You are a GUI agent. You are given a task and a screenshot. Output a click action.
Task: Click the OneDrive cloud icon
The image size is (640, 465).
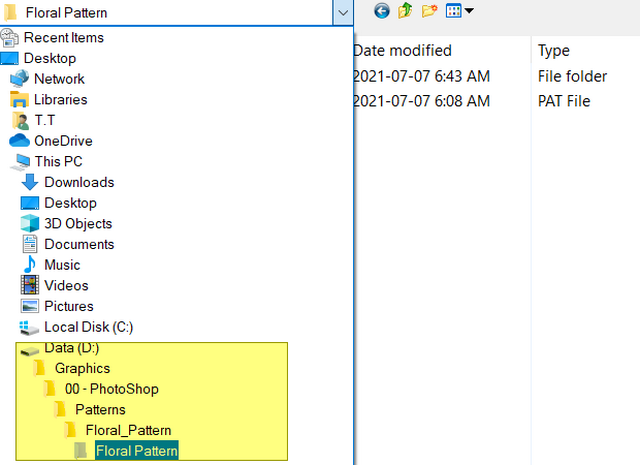(19, 140)
